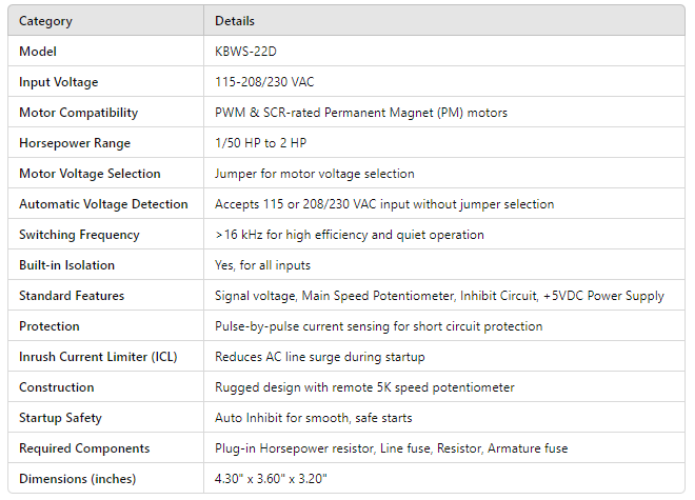This screenshot has height=500, width=695.
Task: Click the Details column header
Action: pyautogui.click(x=235, y=21)
